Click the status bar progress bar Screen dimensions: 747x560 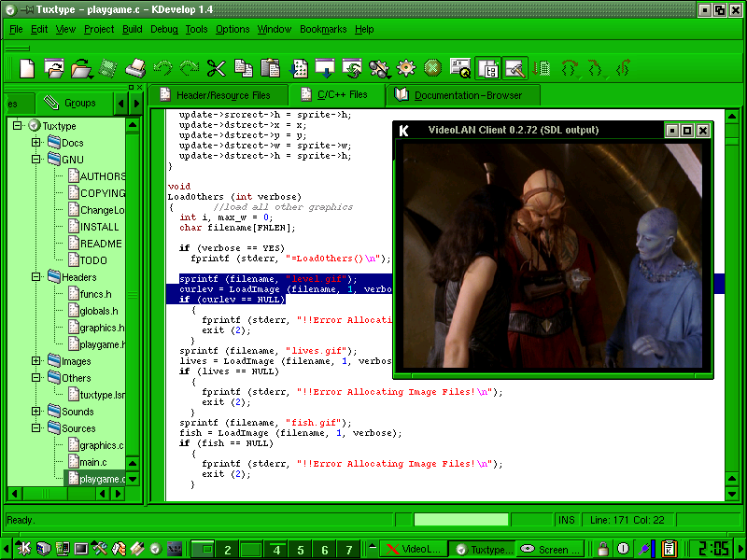coord(461,520)
